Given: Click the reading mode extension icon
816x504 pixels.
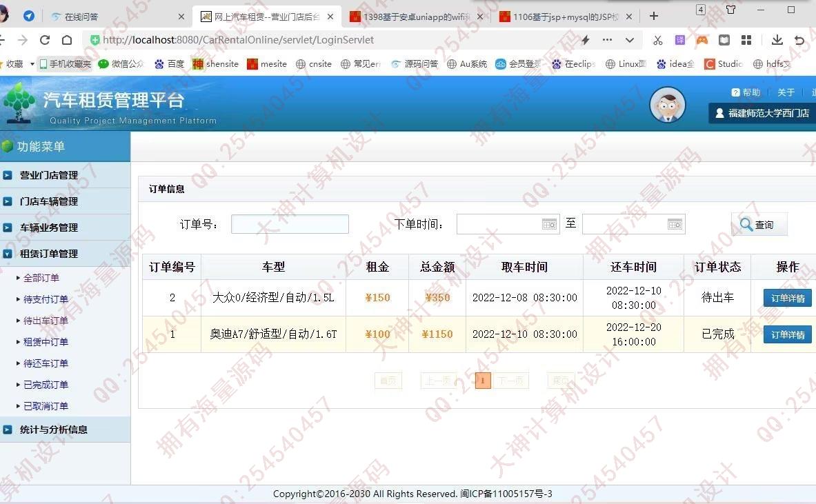Looking at the screenshot, I should pyautogui.click(x=724, y=40).
